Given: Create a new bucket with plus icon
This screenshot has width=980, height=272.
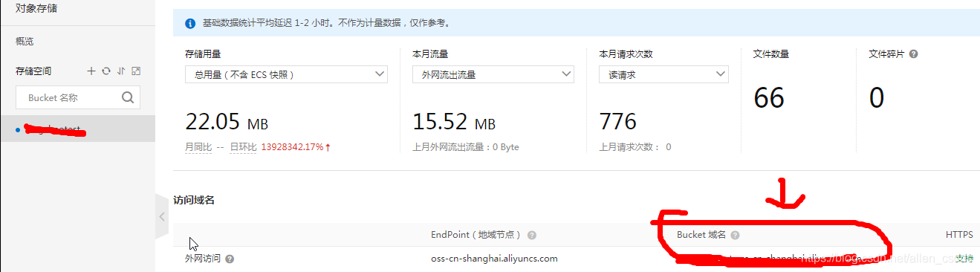Looking at the screenshot, I should pos(91,71).
